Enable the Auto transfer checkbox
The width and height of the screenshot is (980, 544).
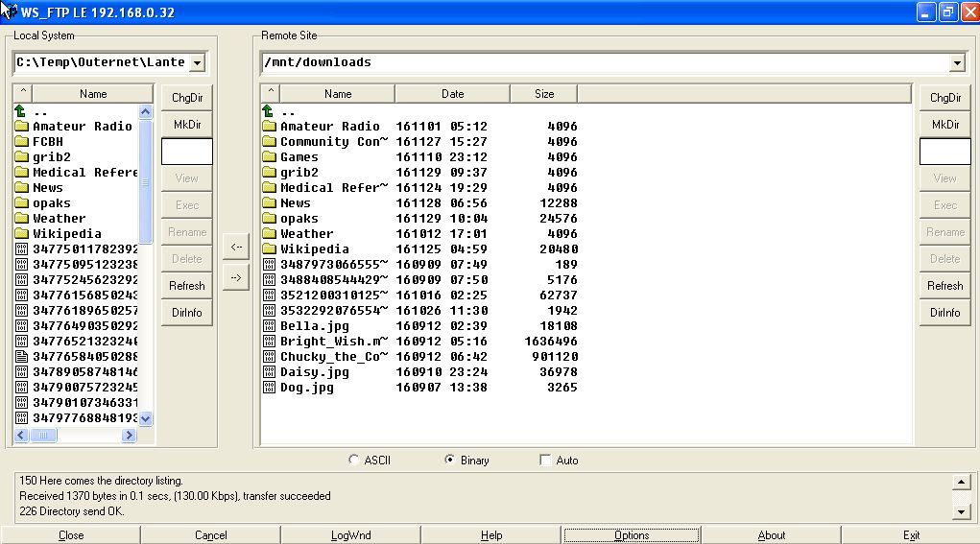pos(545,461)
